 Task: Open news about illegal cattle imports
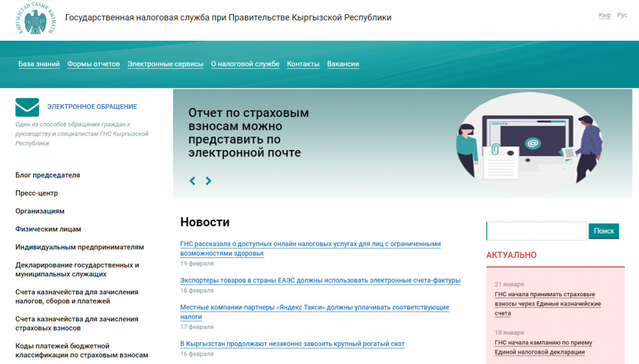[292, 344]
